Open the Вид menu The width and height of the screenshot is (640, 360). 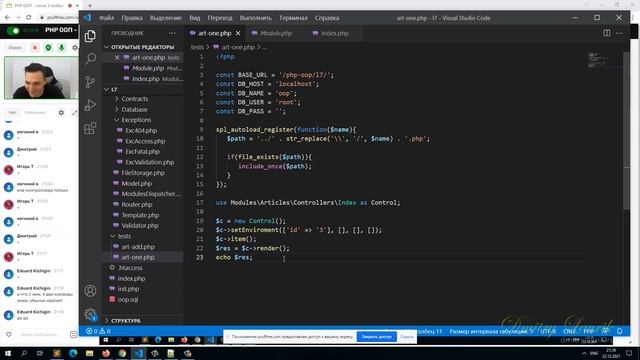(195, 18)
